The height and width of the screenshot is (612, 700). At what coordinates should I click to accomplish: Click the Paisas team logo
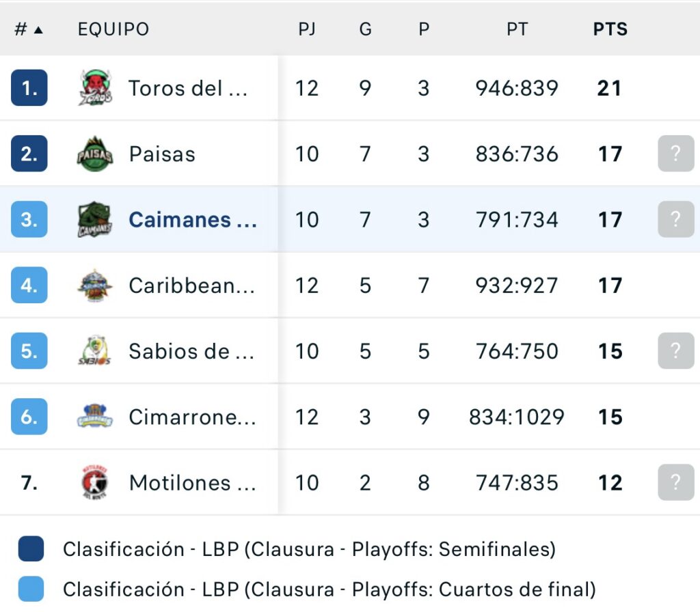pos(95,154)
